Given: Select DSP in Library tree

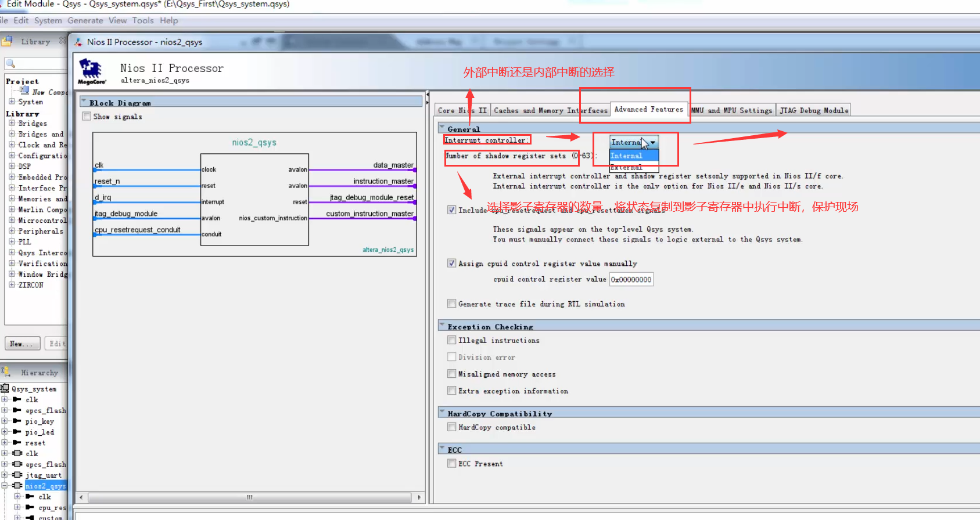Looking at the screenshot, I should [24, 167].
